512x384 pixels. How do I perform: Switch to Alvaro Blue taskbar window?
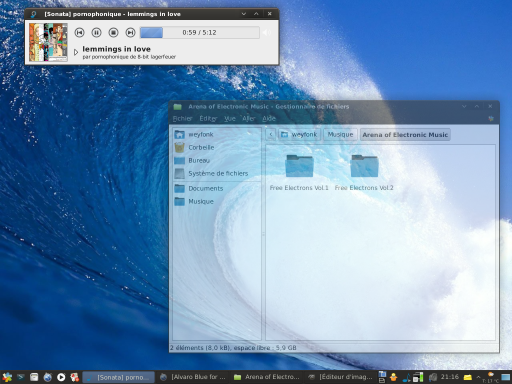pos(193,377)
